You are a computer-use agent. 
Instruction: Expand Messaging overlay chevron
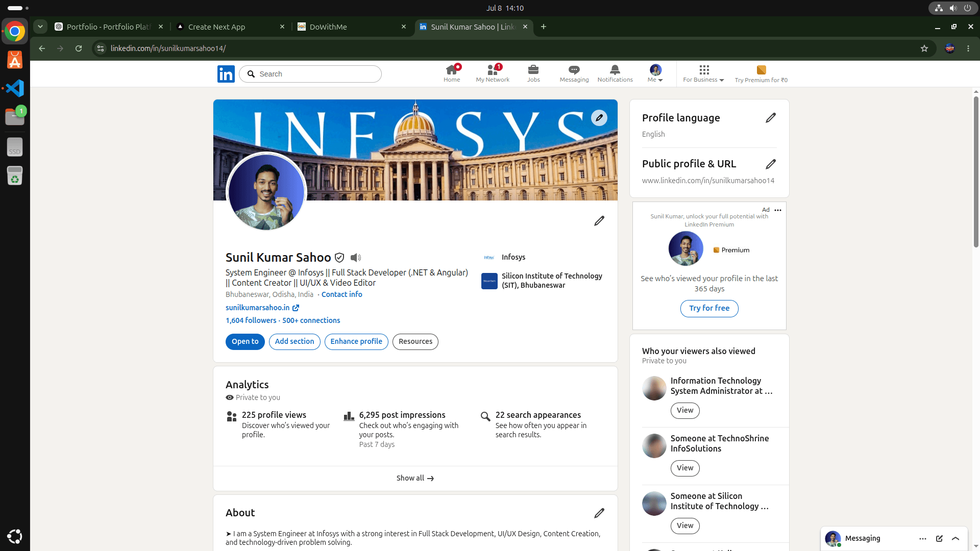[955, 539]
